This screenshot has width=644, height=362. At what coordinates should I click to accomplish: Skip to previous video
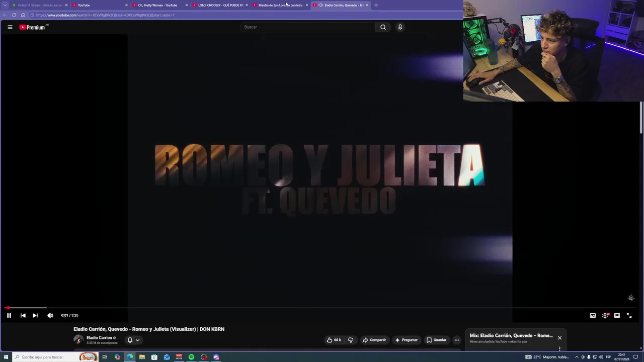click(23, 315)
